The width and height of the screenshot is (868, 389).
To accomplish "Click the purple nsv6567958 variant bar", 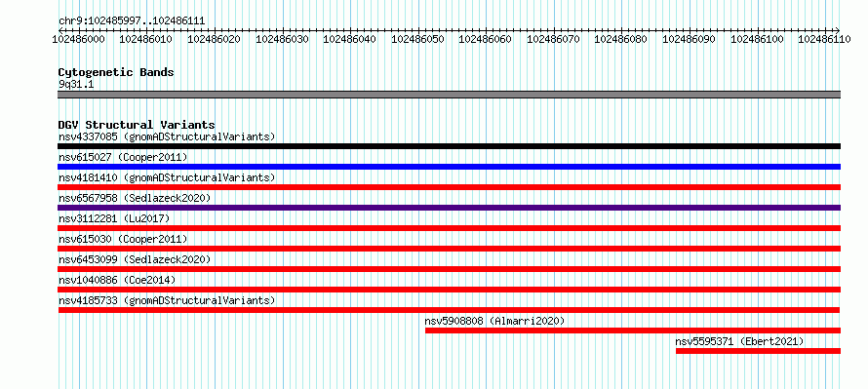I will [x=450, y=208].
